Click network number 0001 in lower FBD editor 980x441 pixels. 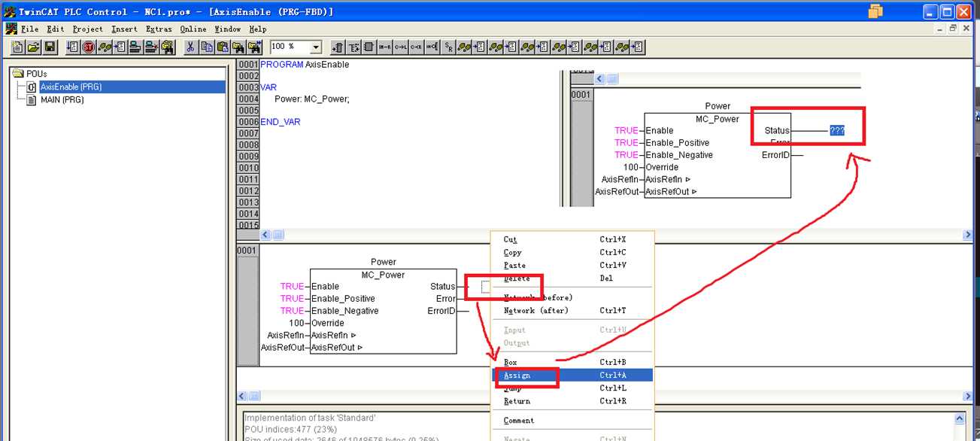coord(247,251)
